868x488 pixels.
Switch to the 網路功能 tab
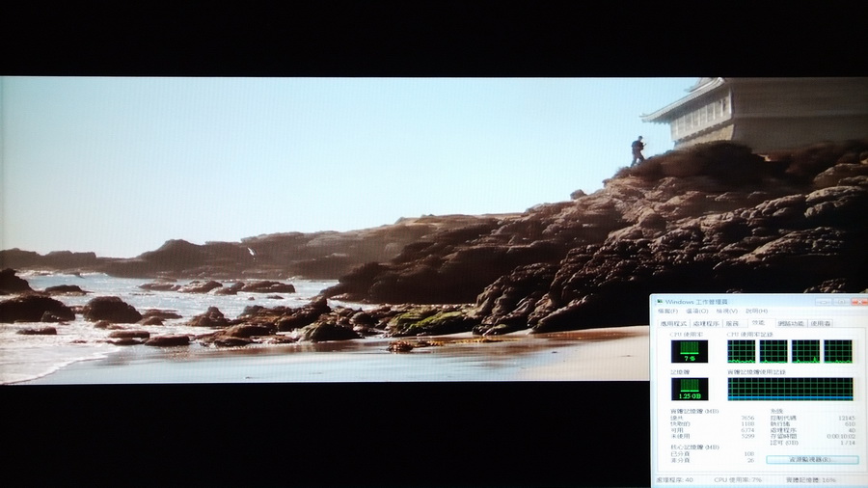pos(791,324)
